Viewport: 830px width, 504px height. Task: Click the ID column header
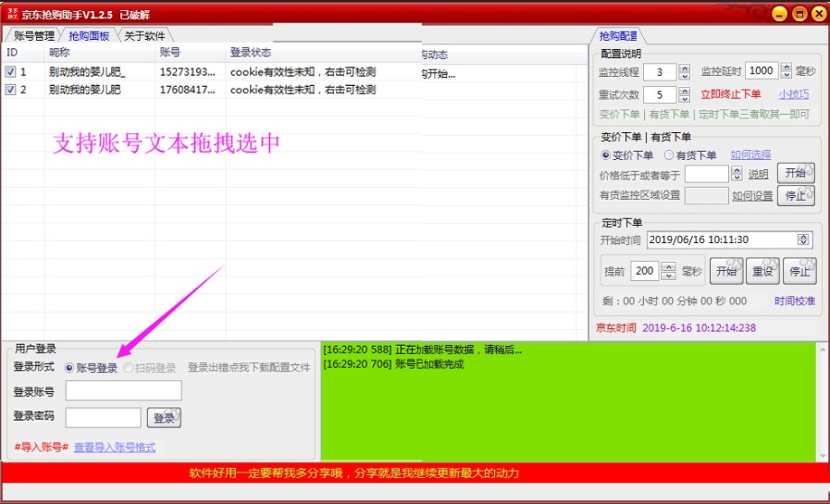pos(12,53)
